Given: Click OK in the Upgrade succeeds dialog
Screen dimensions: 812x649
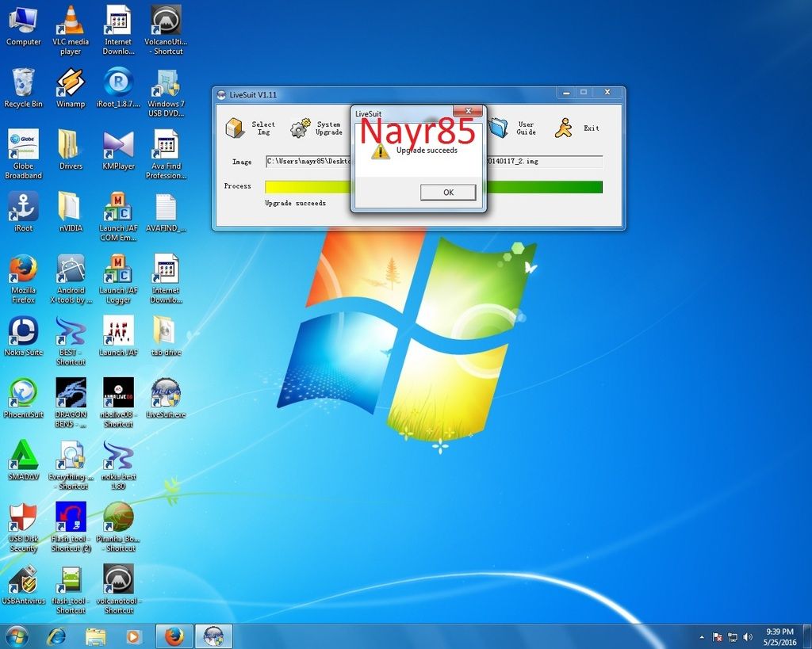Looking at the screenshot, I should tap(448, 193).
